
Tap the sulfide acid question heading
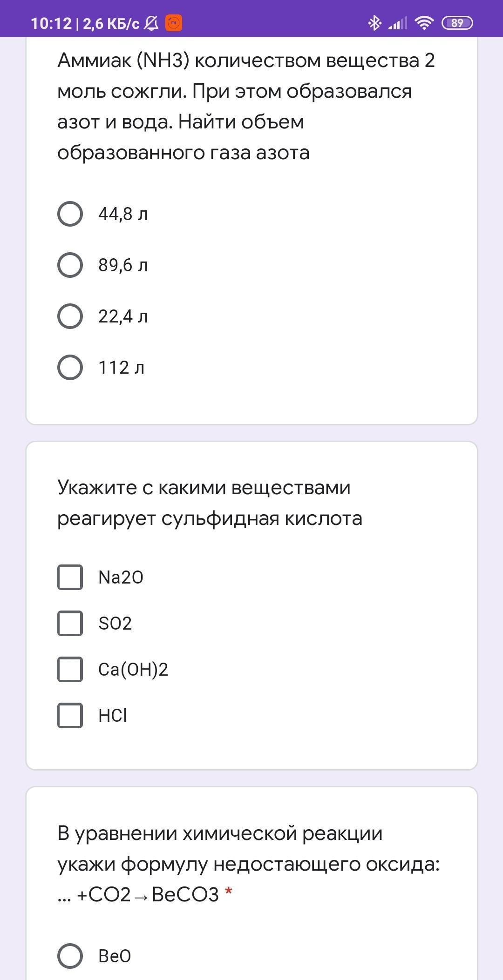coord(210,503)
